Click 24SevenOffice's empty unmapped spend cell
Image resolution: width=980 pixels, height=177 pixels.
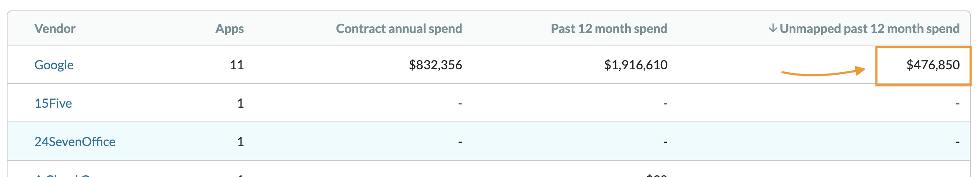[957, 142]
